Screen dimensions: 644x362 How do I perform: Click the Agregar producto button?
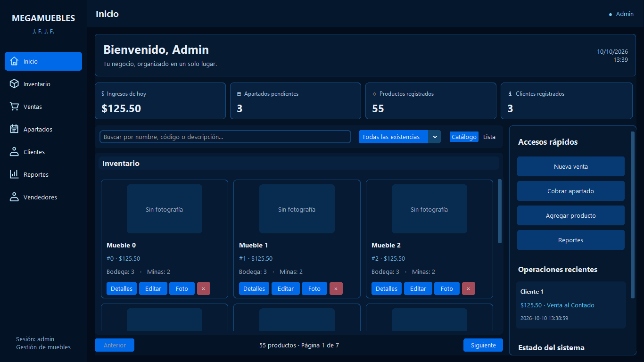point(570,215)
